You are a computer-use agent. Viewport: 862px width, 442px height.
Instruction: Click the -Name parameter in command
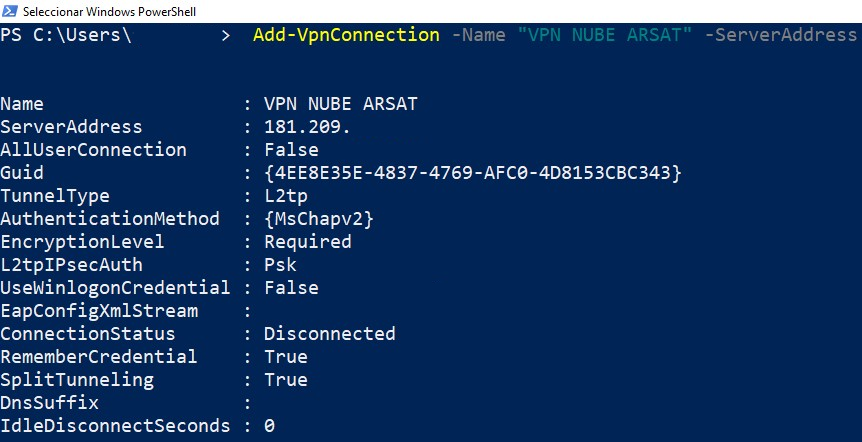coord(478,35)
